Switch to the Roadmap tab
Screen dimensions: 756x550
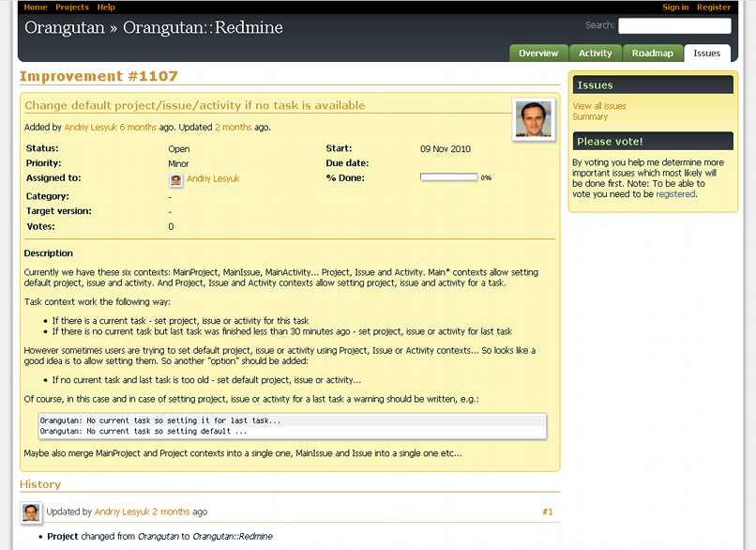pos(652,53)
